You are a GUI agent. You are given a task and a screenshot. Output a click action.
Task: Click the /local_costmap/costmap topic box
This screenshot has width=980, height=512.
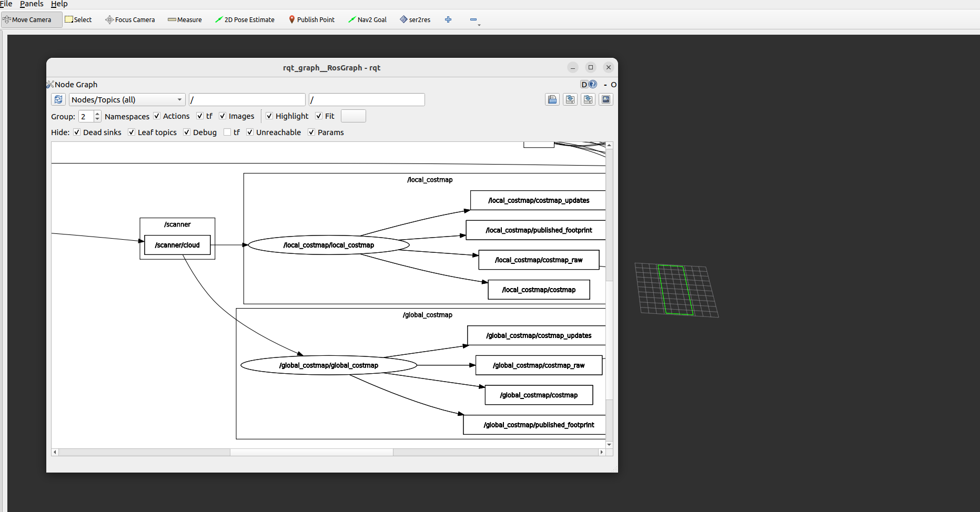(x=539, y=290)
